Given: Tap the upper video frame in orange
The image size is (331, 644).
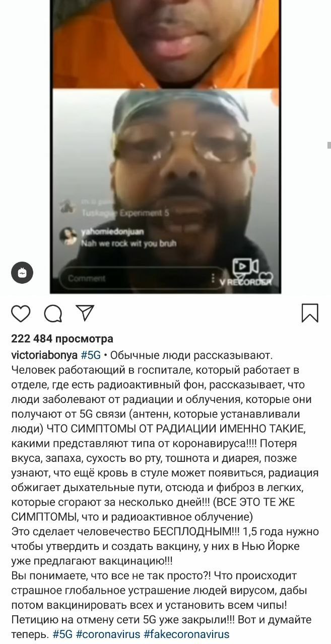Looking at the screenshot, I should pyautogui.click(x=165, y=44).
